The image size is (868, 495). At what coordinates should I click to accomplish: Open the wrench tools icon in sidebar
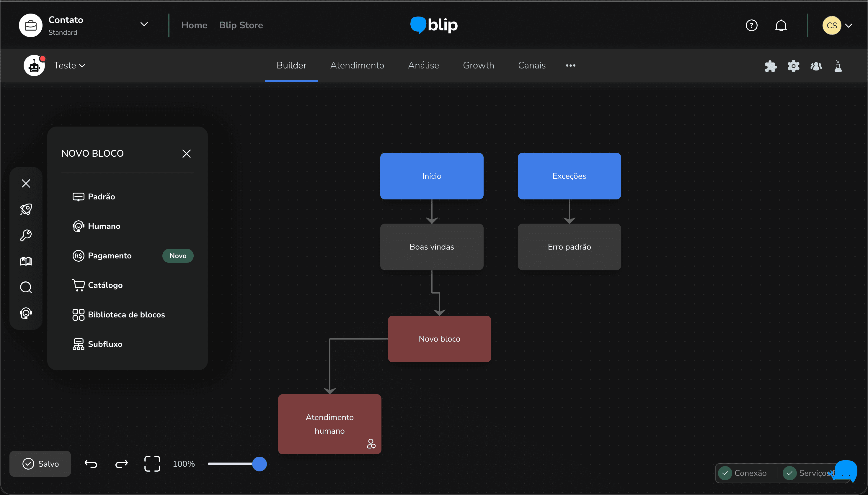26,235
